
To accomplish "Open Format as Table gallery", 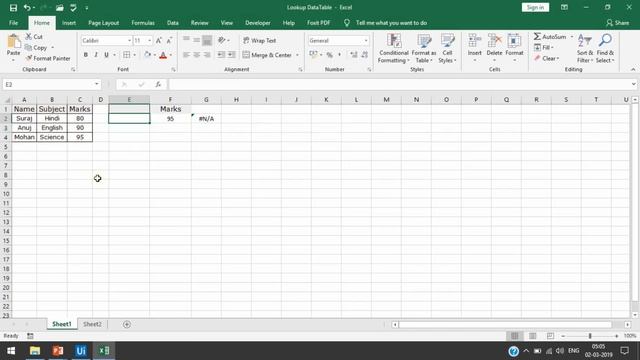I will click(x=424, y=49).
